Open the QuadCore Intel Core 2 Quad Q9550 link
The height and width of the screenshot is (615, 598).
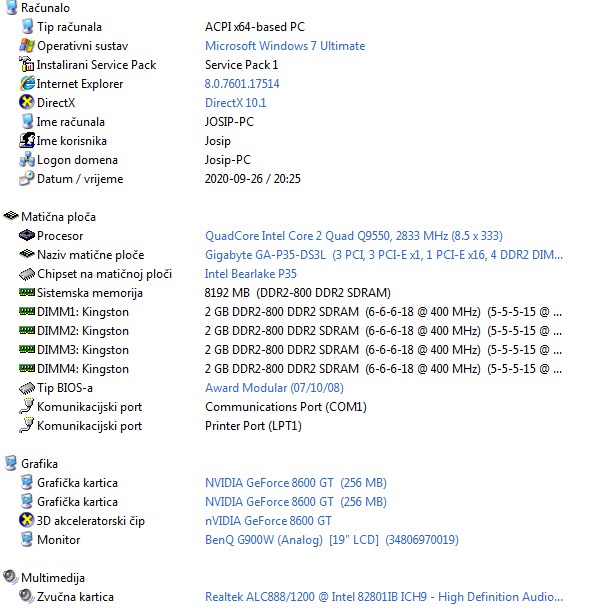coord(354,236)
